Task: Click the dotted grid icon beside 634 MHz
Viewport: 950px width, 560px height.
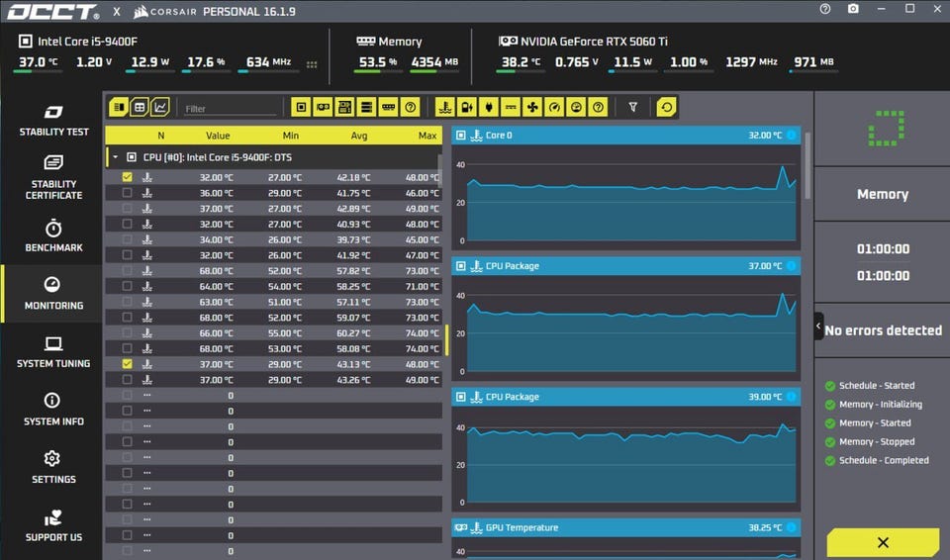Action: (312, 64)
